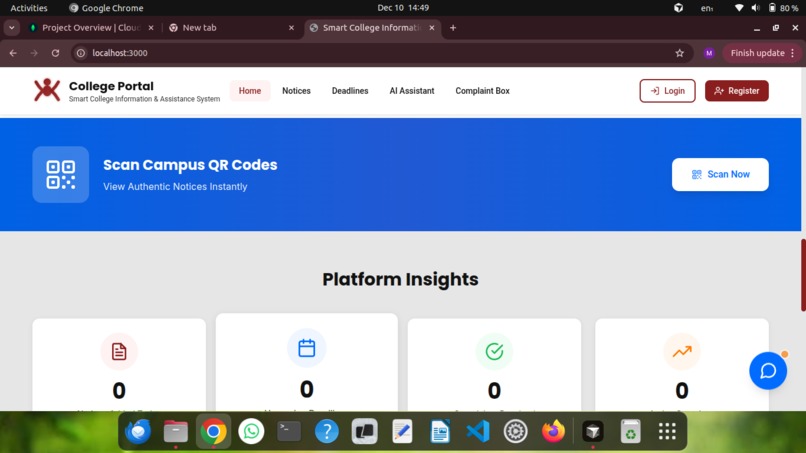
Task: Click the red document insights icon
Action: [119, 352]
